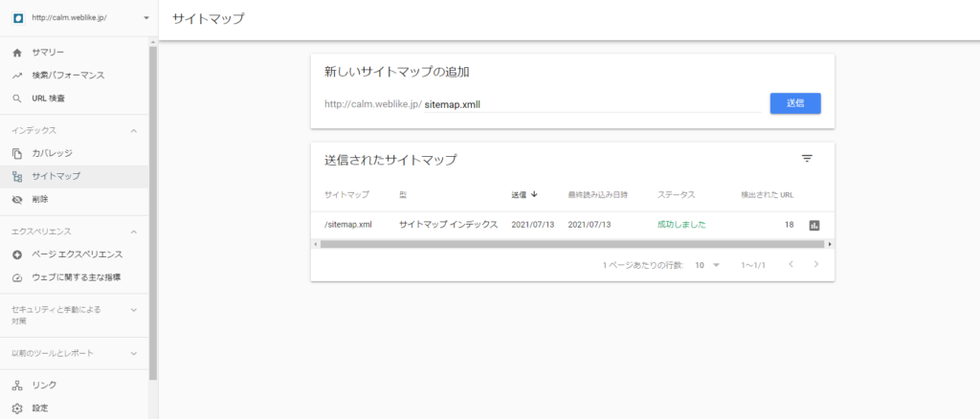Select サイトマップ in the sidebar menu
The height and width of the screenshot is (419, 980).
(x=56, y=176)
